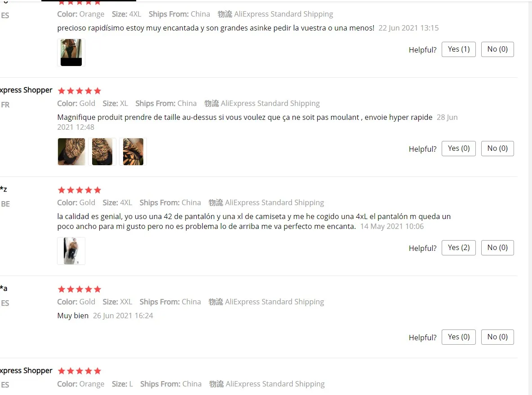Click star rating of last Orange L review
The width and height of the screenshot is (532, 395).
coord(80,371)
